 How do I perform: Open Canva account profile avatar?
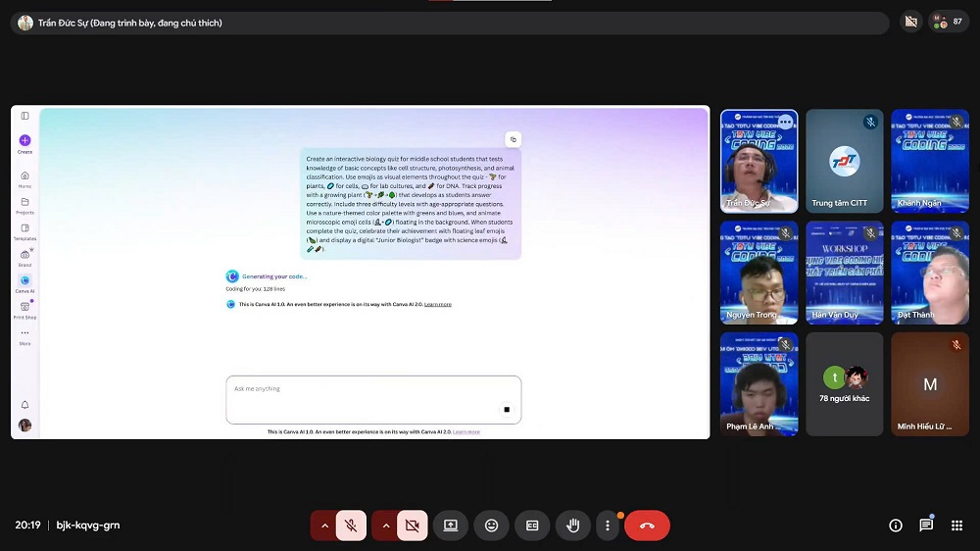[25, 426]
